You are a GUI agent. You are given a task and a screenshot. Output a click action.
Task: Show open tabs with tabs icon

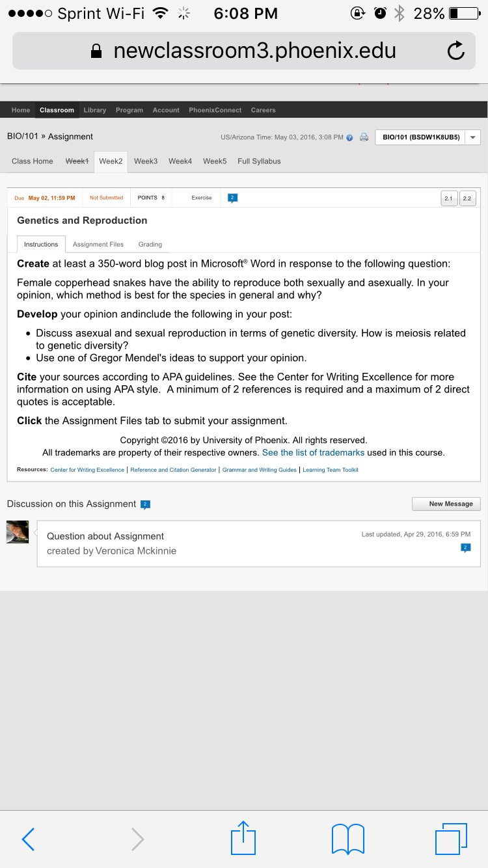tap(452, 839)
